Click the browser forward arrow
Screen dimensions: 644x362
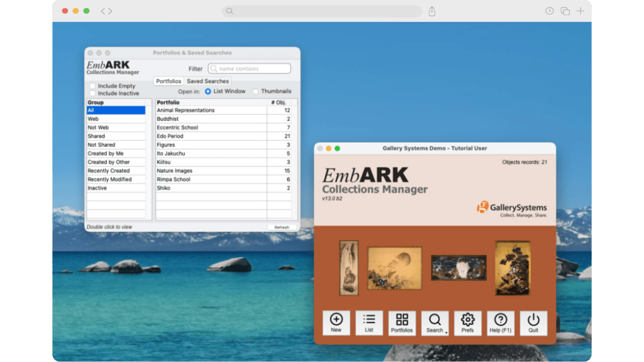point(110,11)
